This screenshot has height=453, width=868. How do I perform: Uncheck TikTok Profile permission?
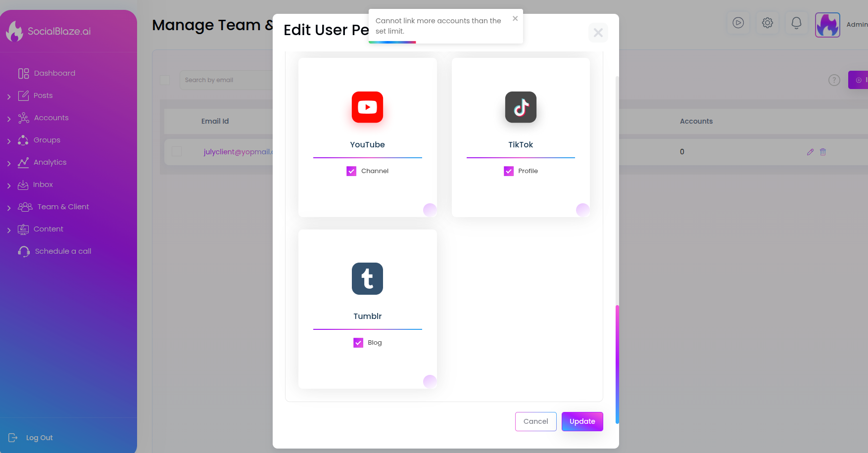(509, 171)
